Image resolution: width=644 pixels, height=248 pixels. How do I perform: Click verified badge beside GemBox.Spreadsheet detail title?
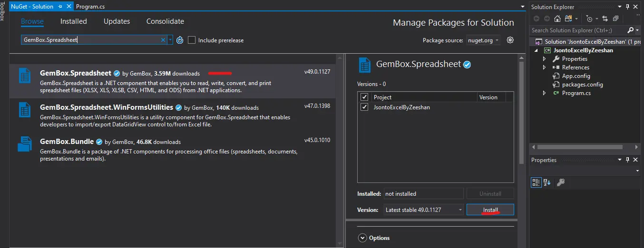[467, 65]
